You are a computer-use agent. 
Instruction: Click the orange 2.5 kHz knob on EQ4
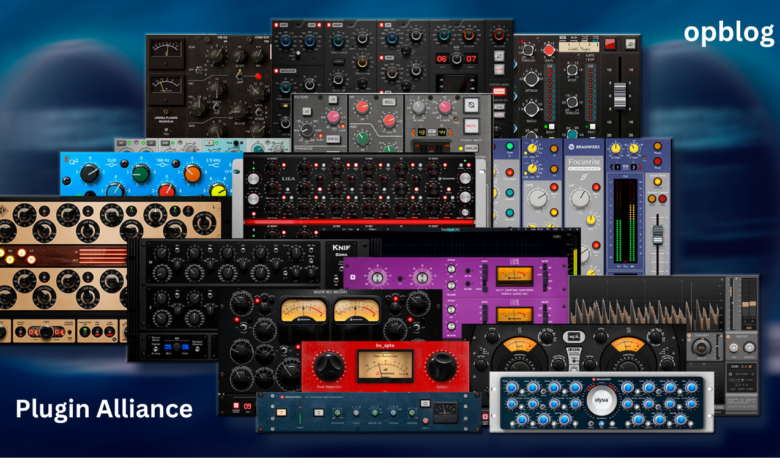click(x=192, y=173)
